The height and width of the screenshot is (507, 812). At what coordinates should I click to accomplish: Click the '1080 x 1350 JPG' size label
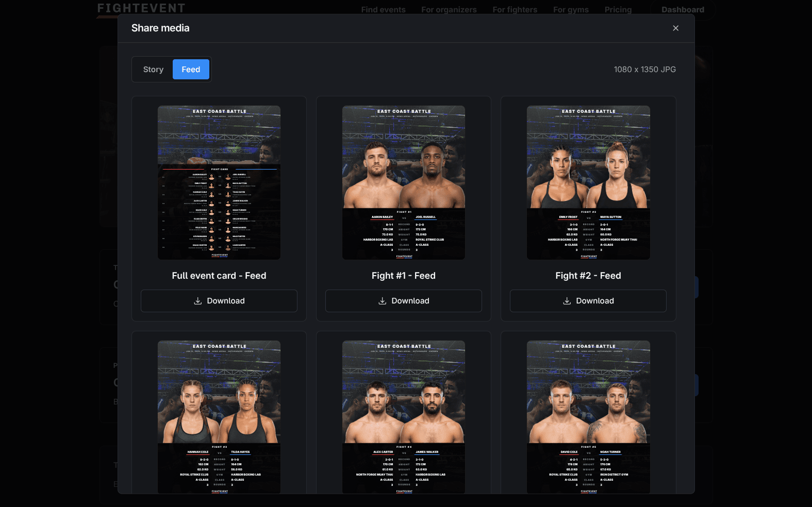(644, 70)
